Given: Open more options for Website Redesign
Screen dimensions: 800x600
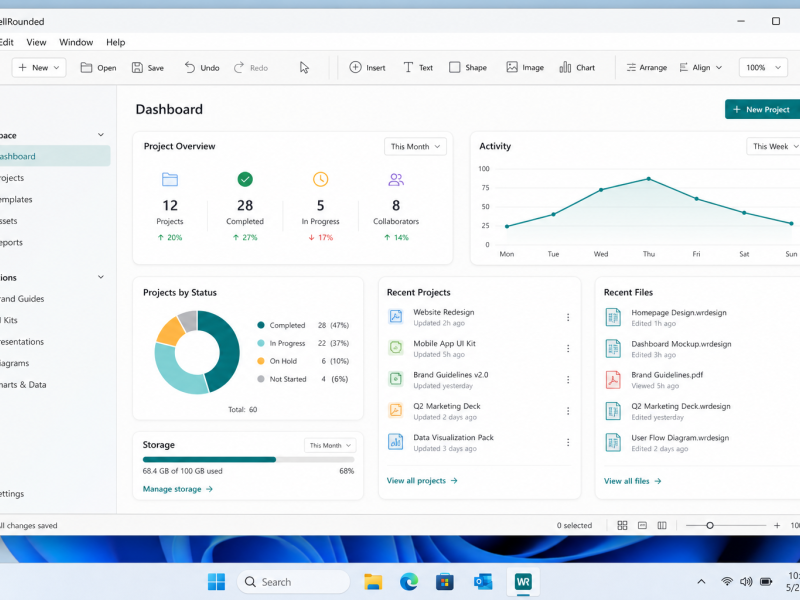Looking at the screenshot, I should 568,317.
